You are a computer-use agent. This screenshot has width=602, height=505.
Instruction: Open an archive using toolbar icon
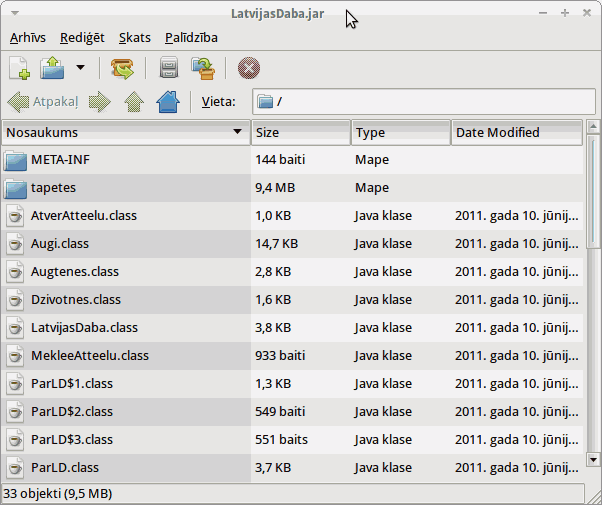click(x=52, y=68)
